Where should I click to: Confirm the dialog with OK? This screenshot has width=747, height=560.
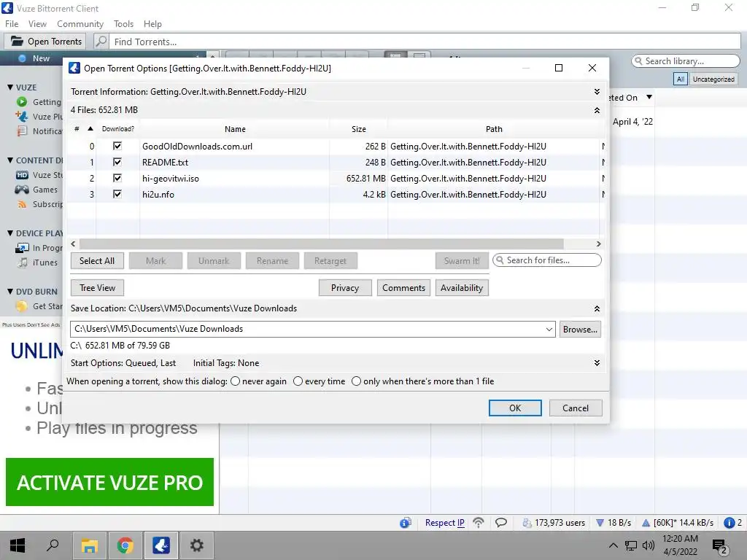[515, 408]
